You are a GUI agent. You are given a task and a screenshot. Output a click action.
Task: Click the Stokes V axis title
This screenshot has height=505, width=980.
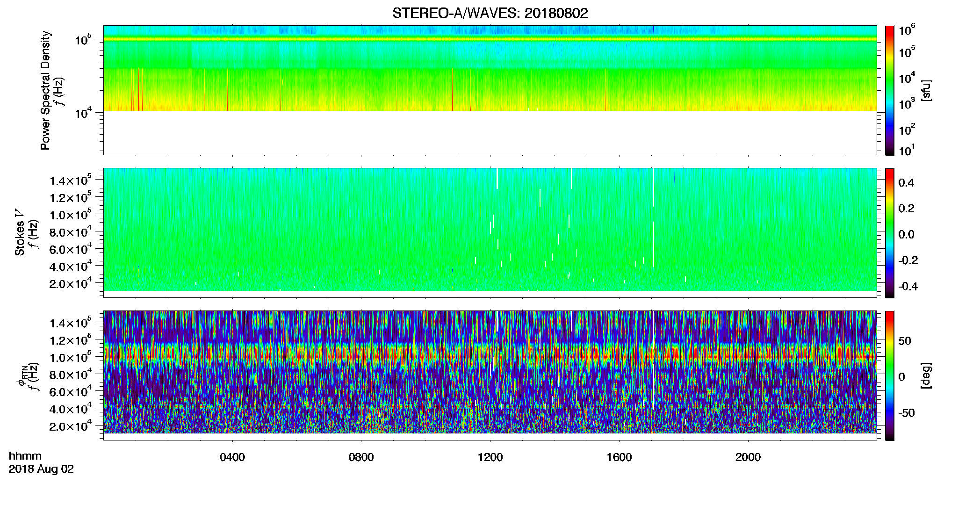point(20,238)
